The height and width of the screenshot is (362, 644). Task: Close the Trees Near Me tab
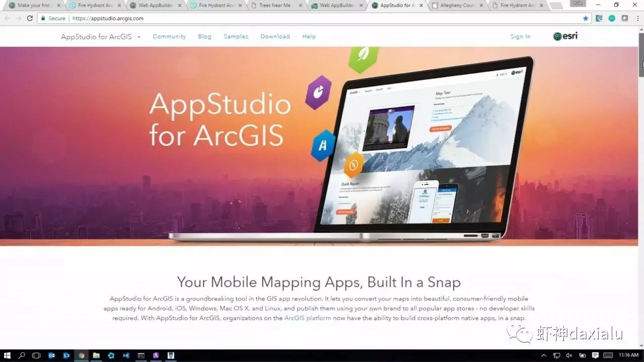(x=300, y=6)
